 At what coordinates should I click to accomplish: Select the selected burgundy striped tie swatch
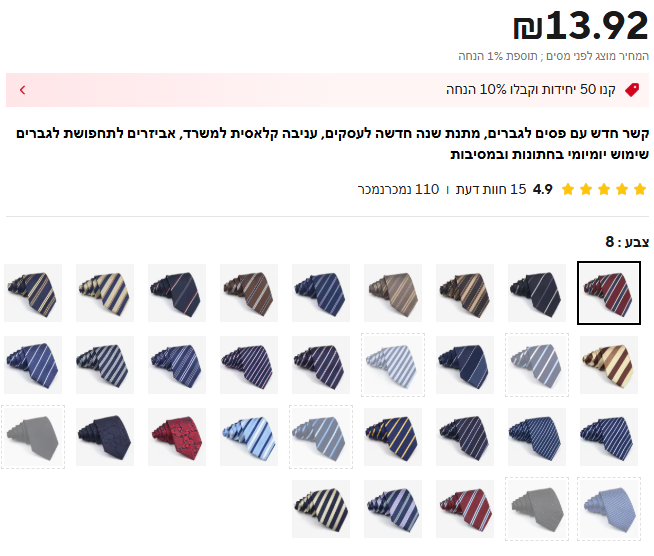tap(609, 293)
